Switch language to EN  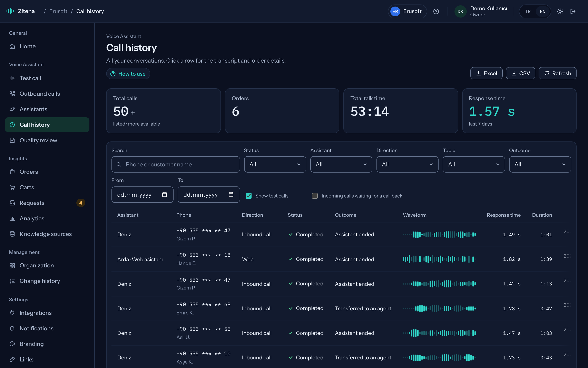(542, 11)
